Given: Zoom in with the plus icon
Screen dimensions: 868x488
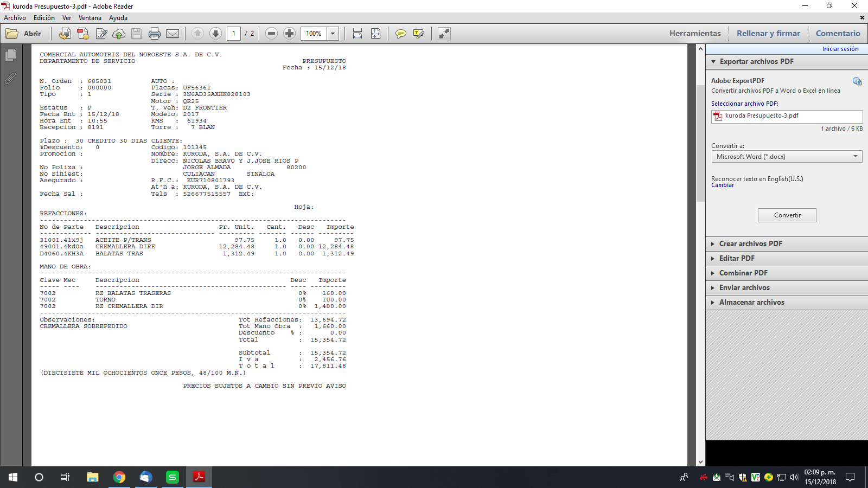Looking at the screenshot, I should pyautogui.click(x=290, y=34).
